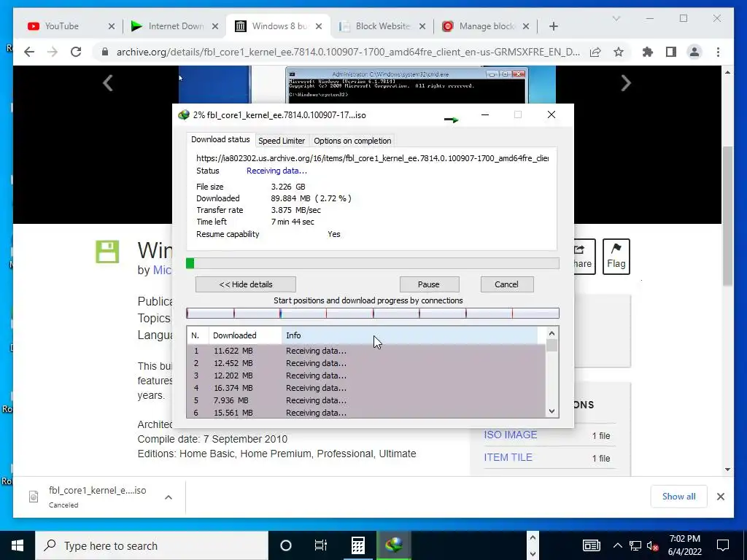Open Options on completion tab
Image resolution: width=747 pixels, height=560 pixels.
pos(352,141)
